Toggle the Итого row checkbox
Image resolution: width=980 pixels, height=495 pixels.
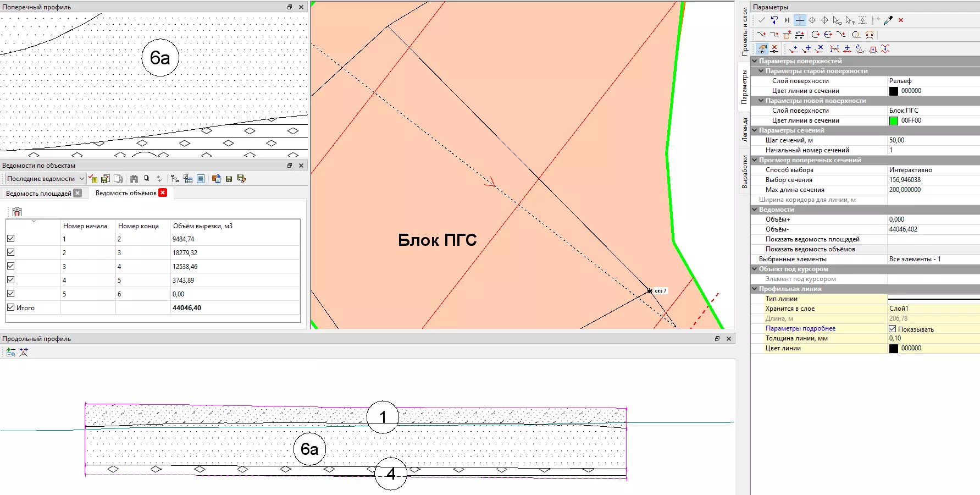11,307
